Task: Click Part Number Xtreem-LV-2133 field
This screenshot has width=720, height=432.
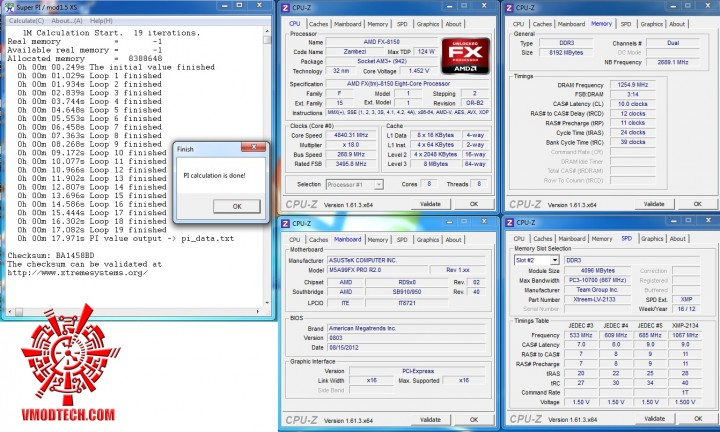Action: coord(597,299)
